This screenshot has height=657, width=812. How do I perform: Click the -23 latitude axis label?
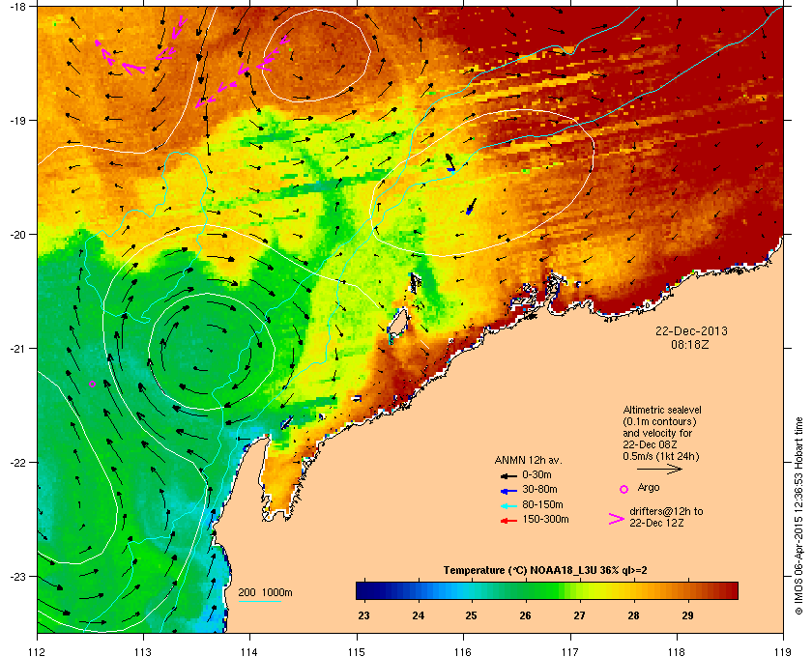19,576
